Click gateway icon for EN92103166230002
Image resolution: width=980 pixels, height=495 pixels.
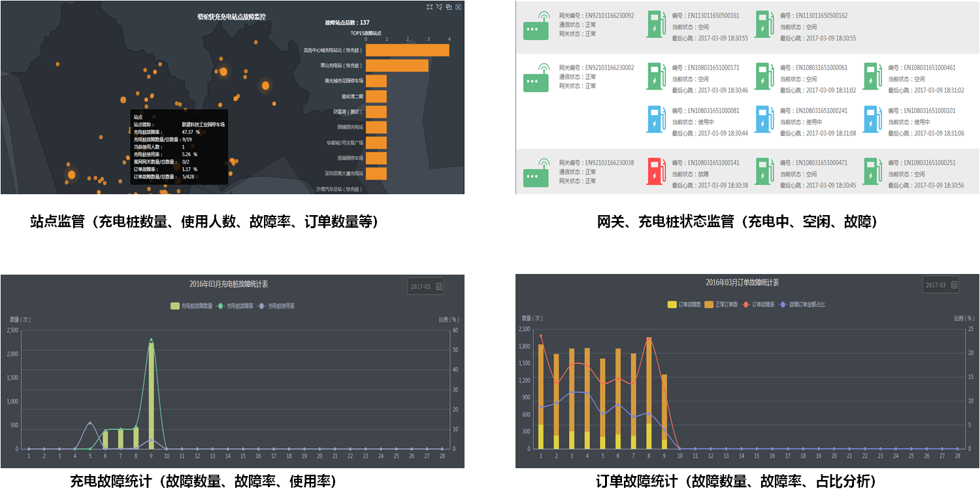point(536,78)
